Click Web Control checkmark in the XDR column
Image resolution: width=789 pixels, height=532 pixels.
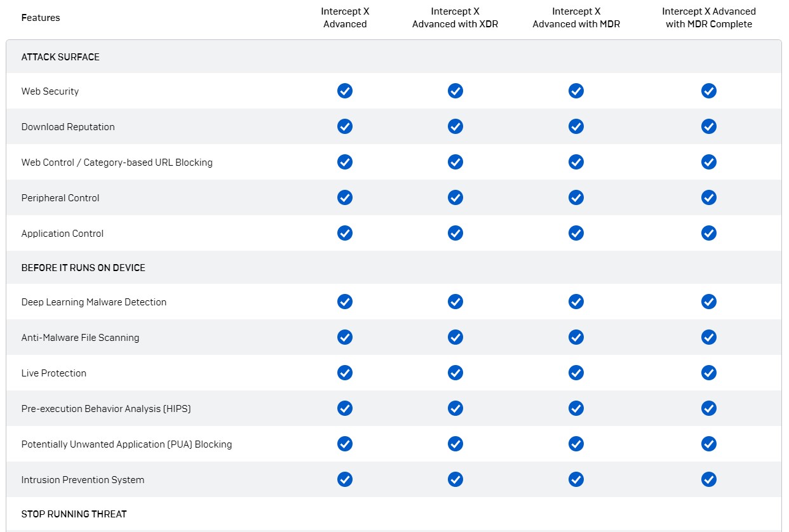click(455, 162)
